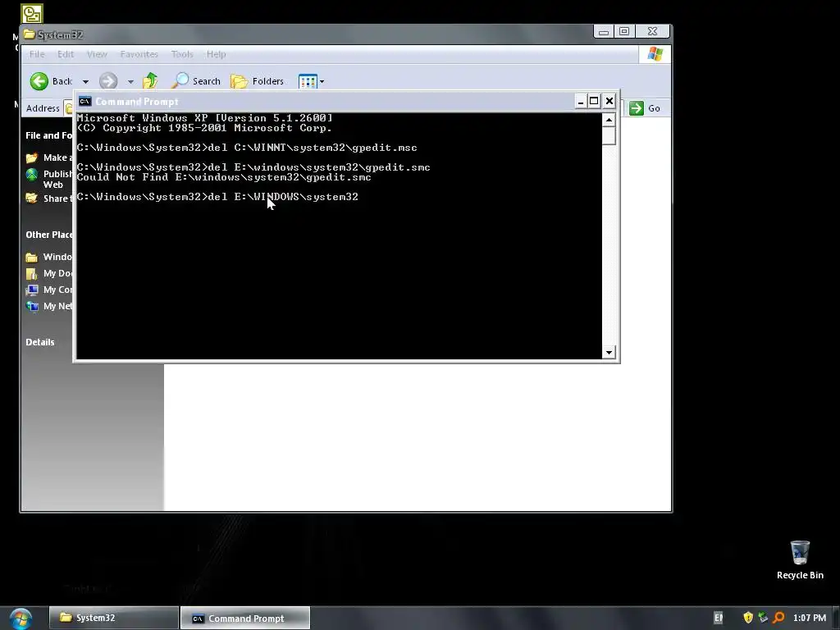Click the yellow desktop icon at top-left
The height and width of the screenshot is (630, 840).
(x=32, y=14)
